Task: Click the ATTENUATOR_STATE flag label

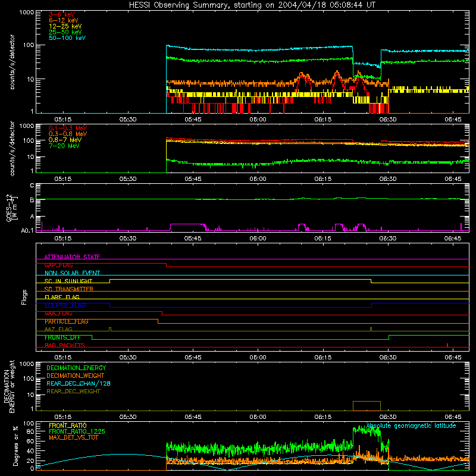Action: pos(72,257)
